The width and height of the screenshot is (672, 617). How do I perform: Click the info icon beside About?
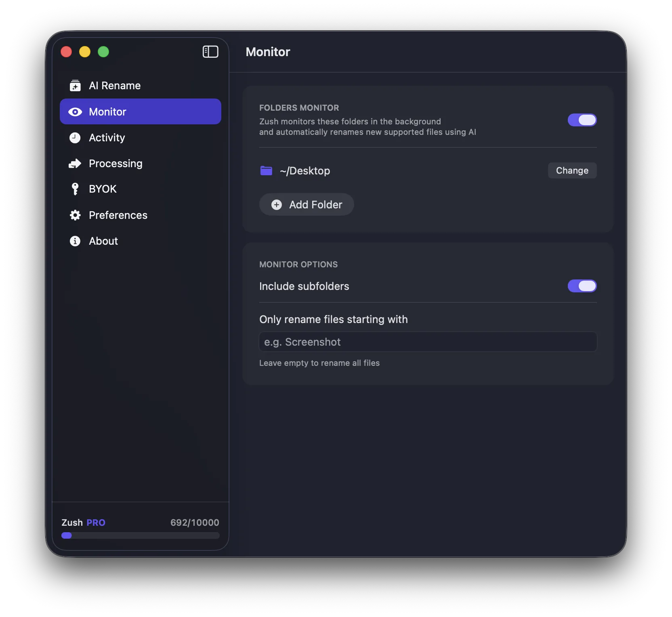coord(75,241)
